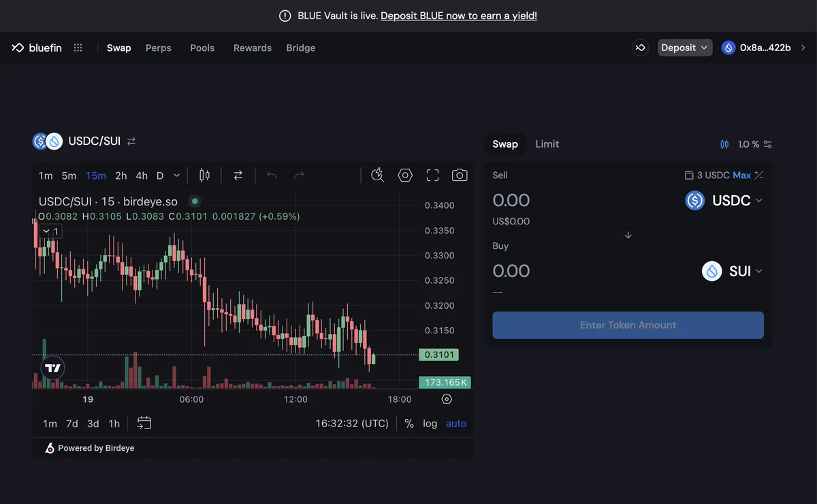Select the 4h chart interval

[142, 175]
